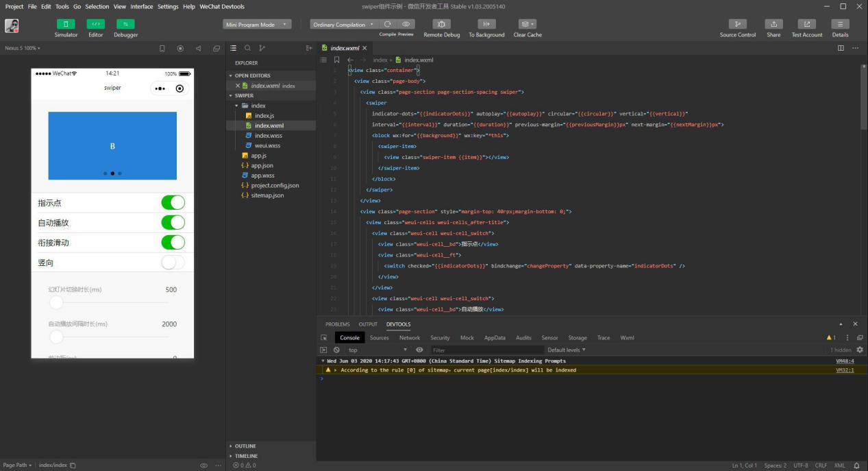This screenshot has height=471, width=868.
Task: Enable the 竖向 switch
Action: pos(173,263)
